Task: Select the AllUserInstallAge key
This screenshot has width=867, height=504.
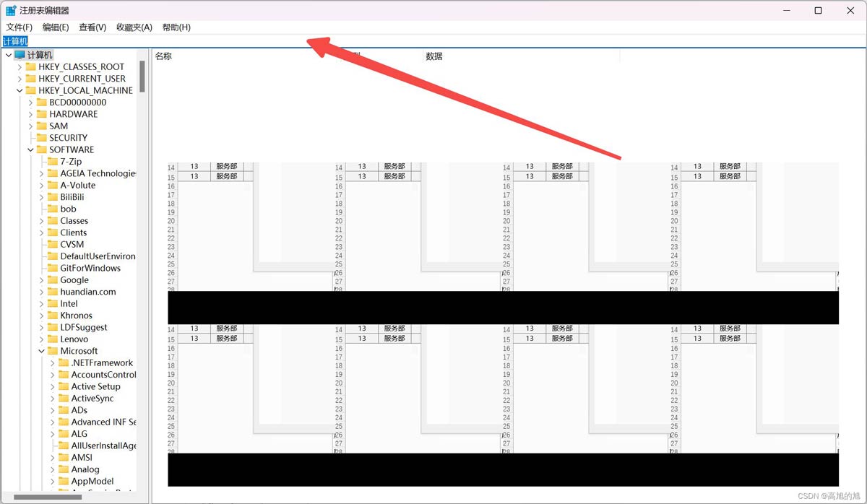Action: [x=103, y=446]
